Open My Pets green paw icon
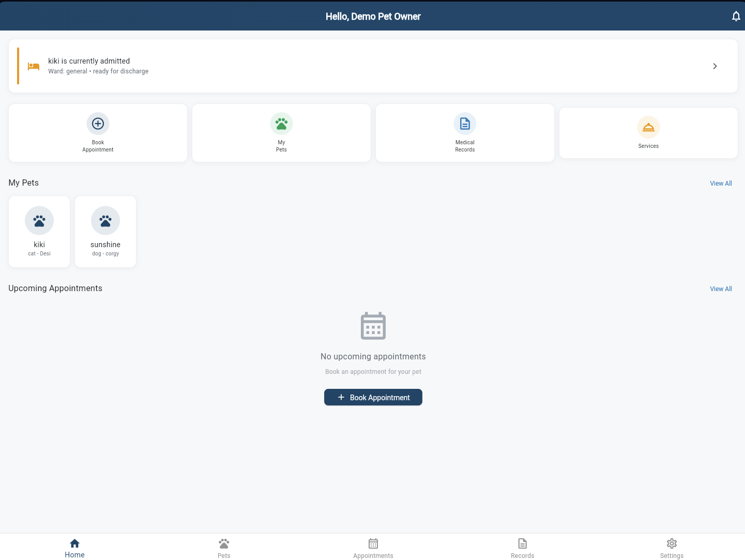Screen dimensions: 745x560 [281, 124]
